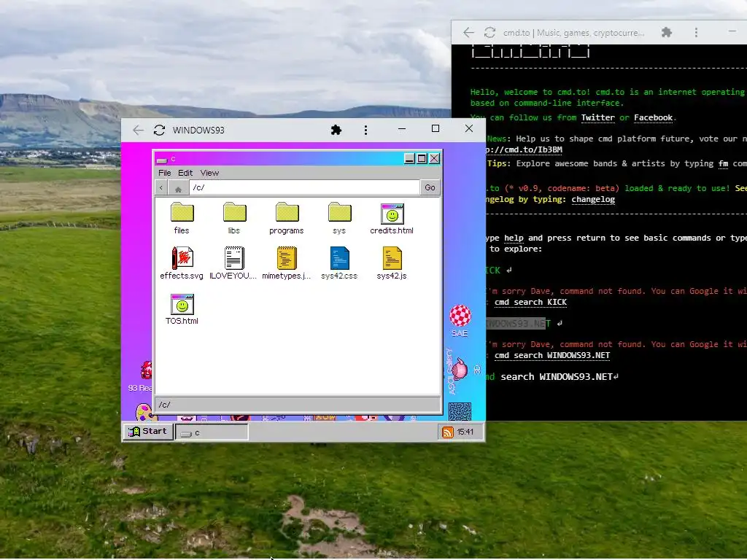Open the File menu
The width and height of the screenshot is (747, 560).
[x=164, y=173]
